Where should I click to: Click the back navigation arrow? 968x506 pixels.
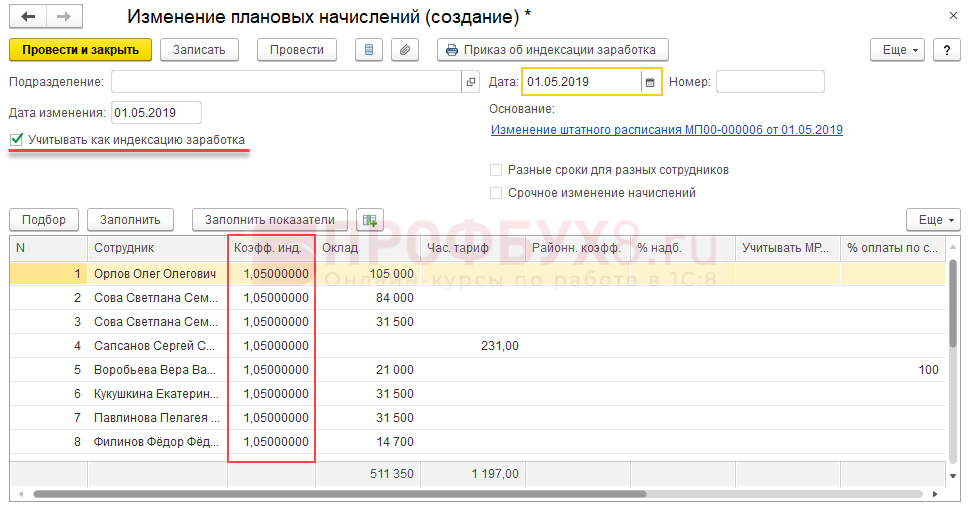27,17
